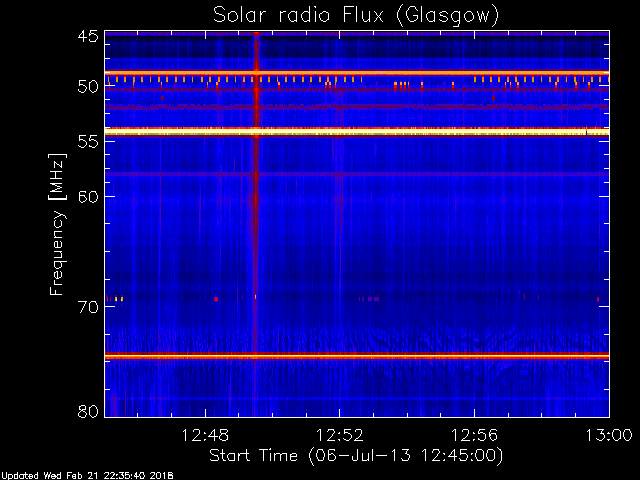Click the "Start Time (06-Jul-13 12:45:00)" label
The height and width of the screenshot is (480, 640).
click(356, 456)
